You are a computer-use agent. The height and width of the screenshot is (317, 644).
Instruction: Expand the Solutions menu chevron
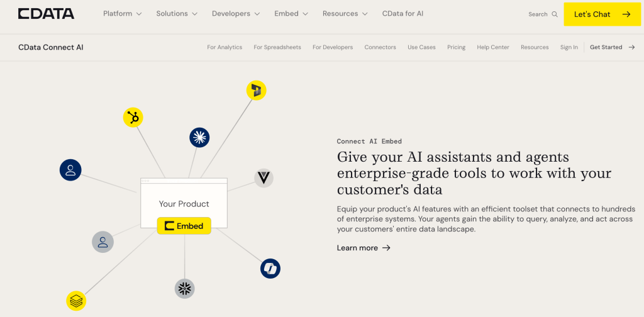coord(194,14)
